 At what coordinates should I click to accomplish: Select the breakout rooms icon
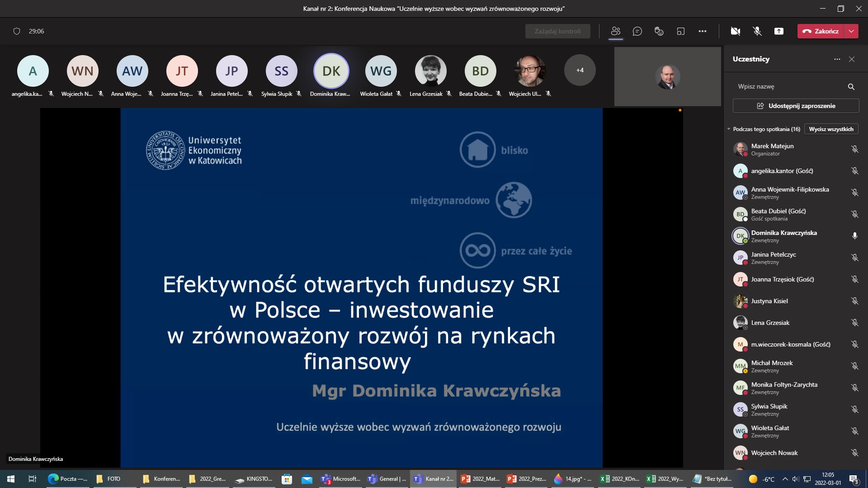coord(681,31)
